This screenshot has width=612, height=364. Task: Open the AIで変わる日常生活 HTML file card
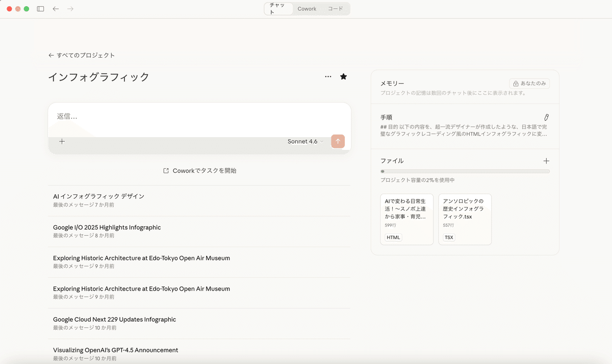(406, 219)
